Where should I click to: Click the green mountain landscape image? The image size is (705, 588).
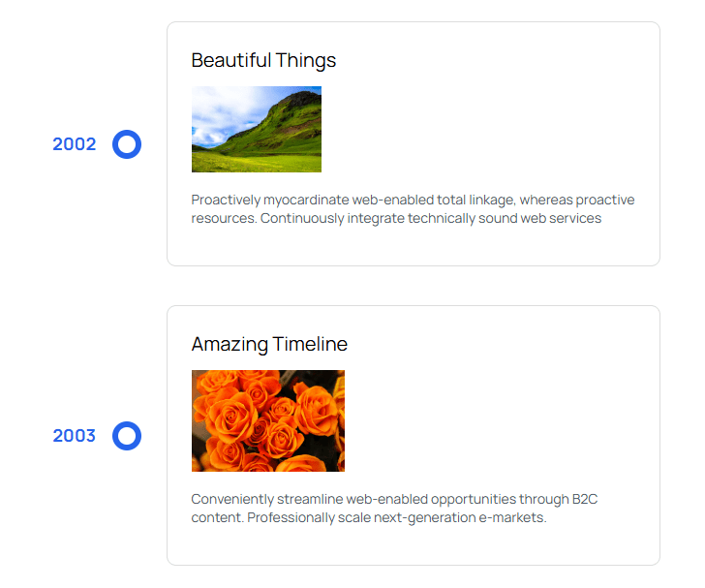257,129
